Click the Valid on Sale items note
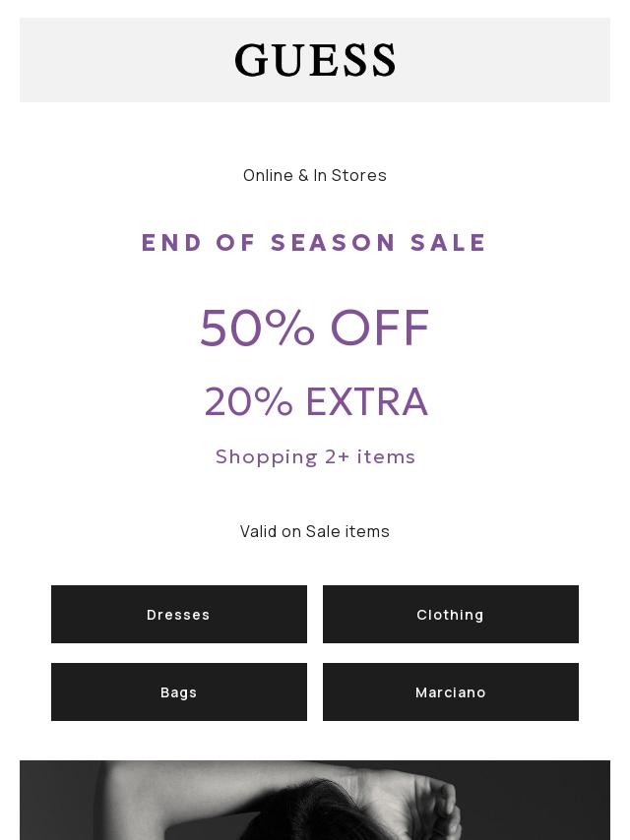The width and height of the screenshot is (630, 840). pos(315,531)
